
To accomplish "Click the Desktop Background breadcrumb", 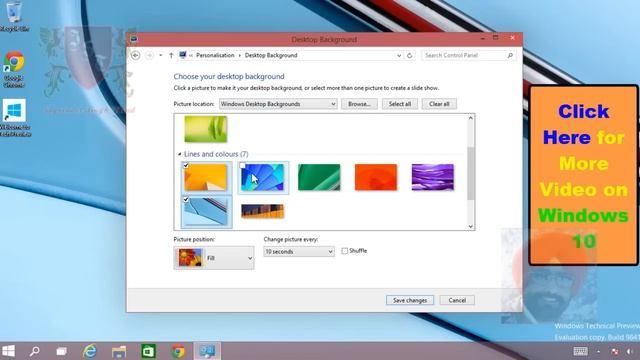I will click(271, 55).
